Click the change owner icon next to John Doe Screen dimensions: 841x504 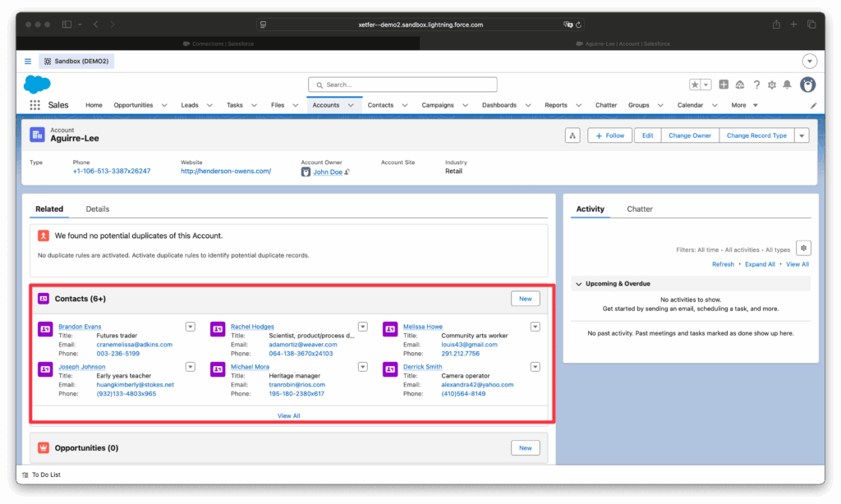[x=347, y=172]
